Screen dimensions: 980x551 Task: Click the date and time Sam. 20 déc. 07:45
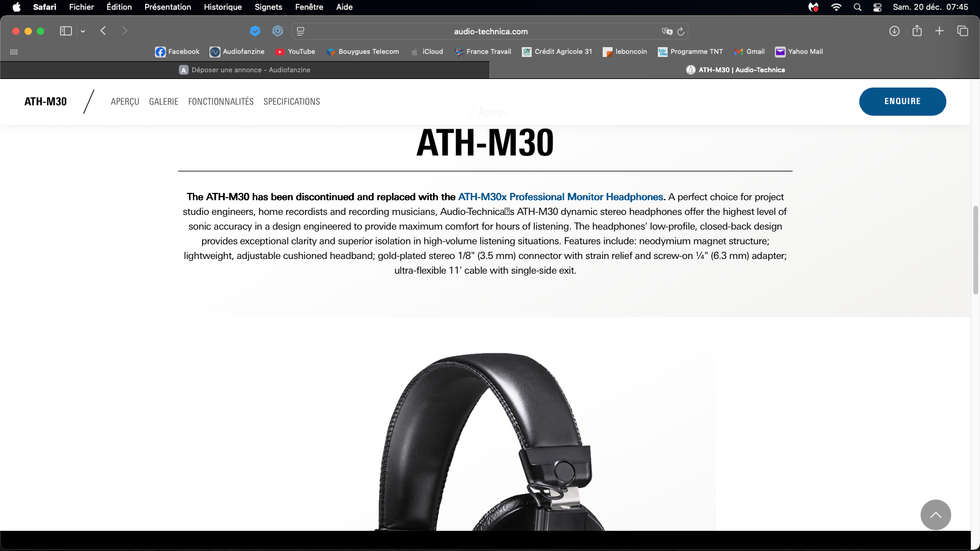[x=930, y=7]
